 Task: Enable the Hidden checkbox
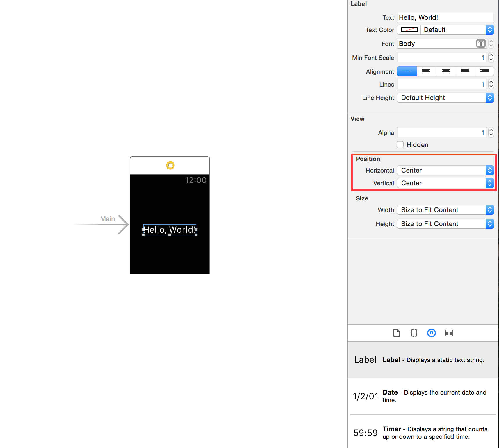pyautogui.click(x=400, y=145)
